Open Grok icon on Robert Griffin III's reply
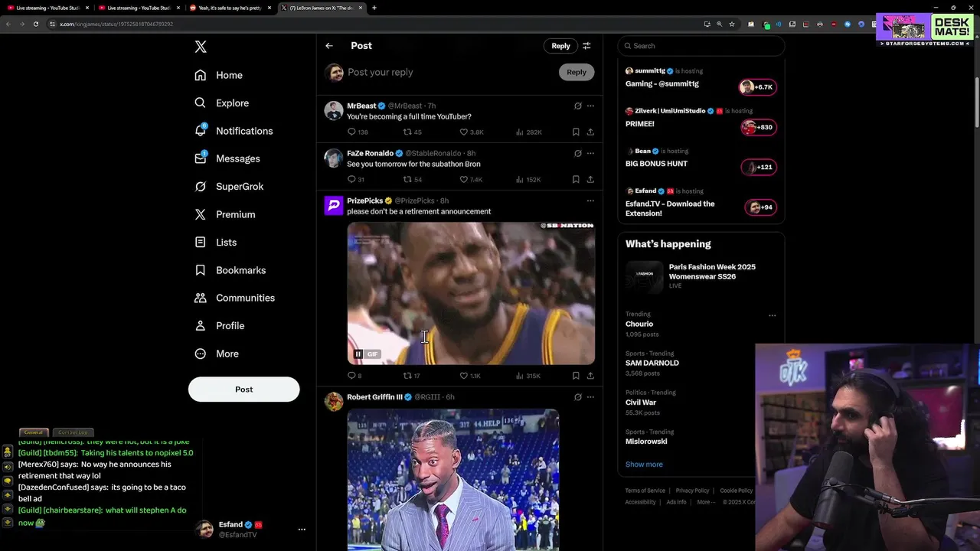 [578, 397]
